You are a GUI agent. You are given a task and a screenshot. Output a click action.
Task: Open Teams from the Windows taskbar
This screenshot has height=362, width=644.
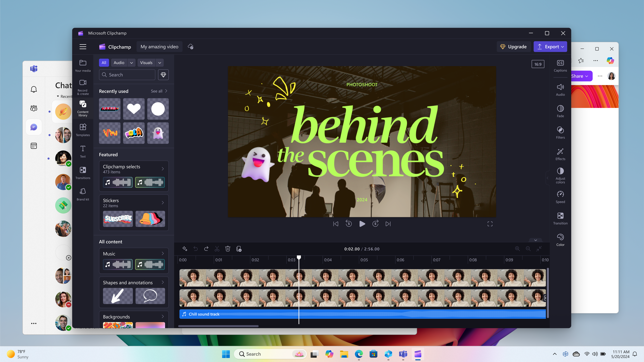tap(403, 354)
